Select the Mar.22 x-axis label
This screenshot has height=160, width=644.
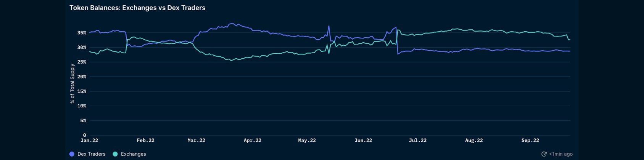pos(196,140)
